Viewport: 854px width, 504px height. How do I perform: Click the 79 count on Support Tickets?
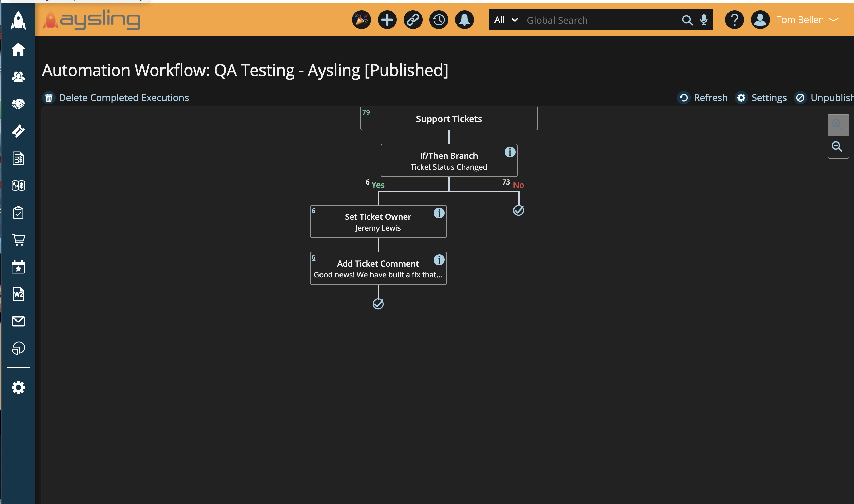(366, 112)
